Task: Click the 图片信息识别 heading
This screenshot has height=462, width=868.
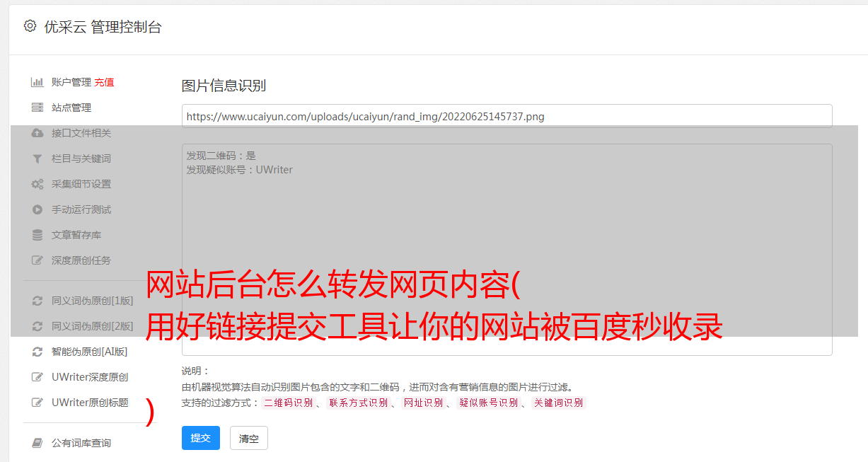Action: point(224,86)
